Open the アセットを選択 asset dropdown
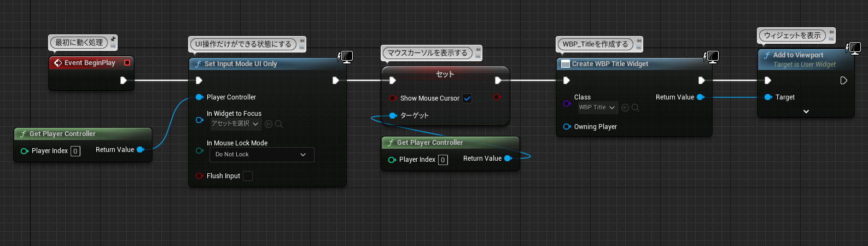 coord(235,124)
